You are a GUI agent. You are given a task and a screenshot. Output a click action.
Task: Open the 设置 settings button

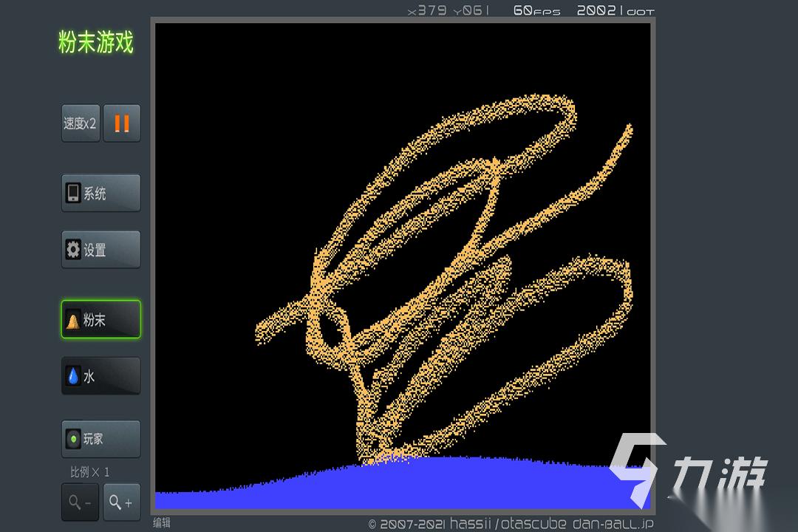tap(100, 250)
